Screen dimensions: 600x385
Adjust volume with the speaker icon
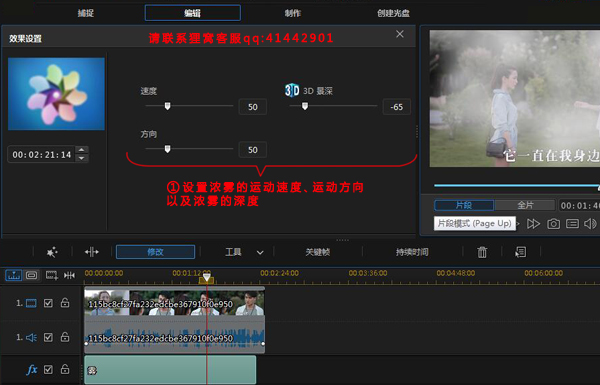point(590,223)
